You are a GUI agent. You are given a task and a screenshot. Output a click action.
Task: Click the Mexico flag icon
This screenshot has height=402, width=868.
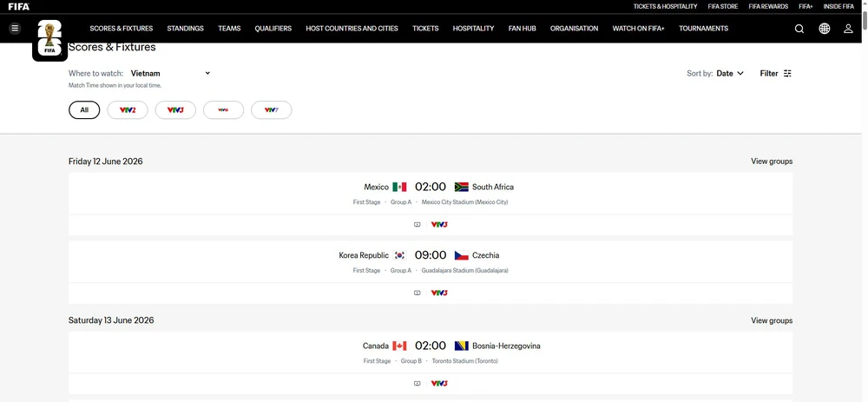(x=399, y=187)
